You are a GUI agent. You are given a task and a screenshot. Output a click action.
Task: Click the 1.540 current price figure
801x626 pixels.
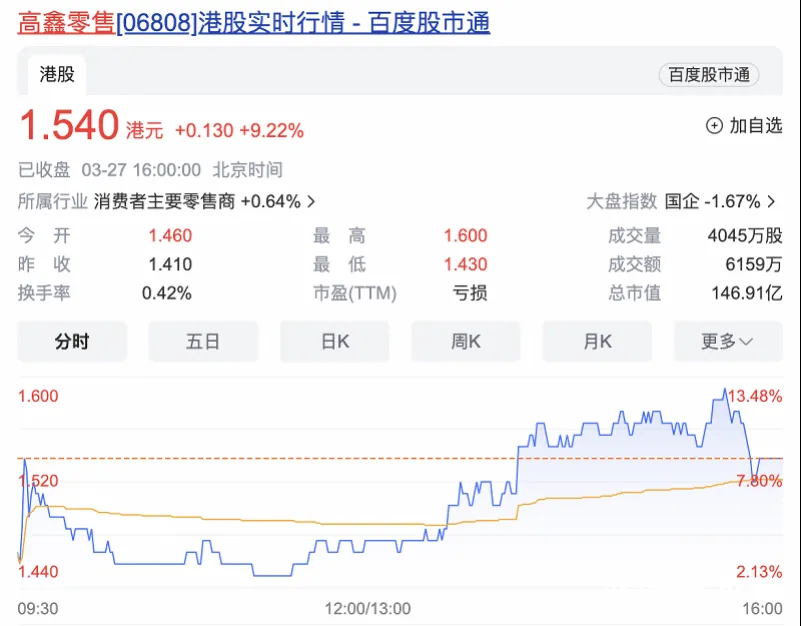[70, 127]
